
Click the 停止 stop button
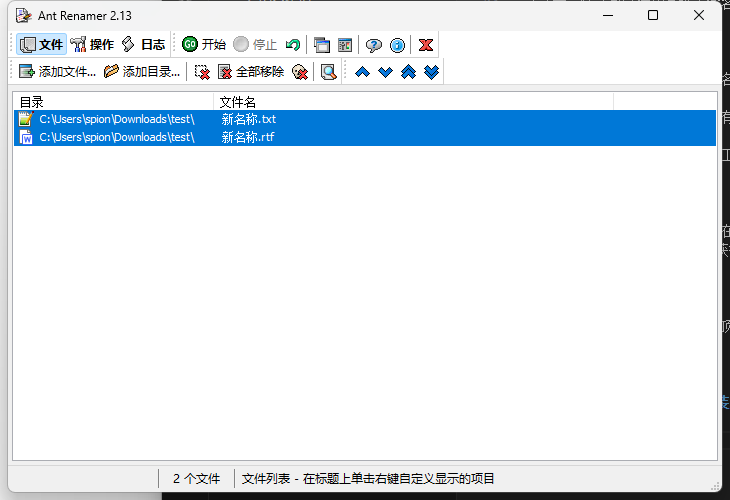click(255, 44)
